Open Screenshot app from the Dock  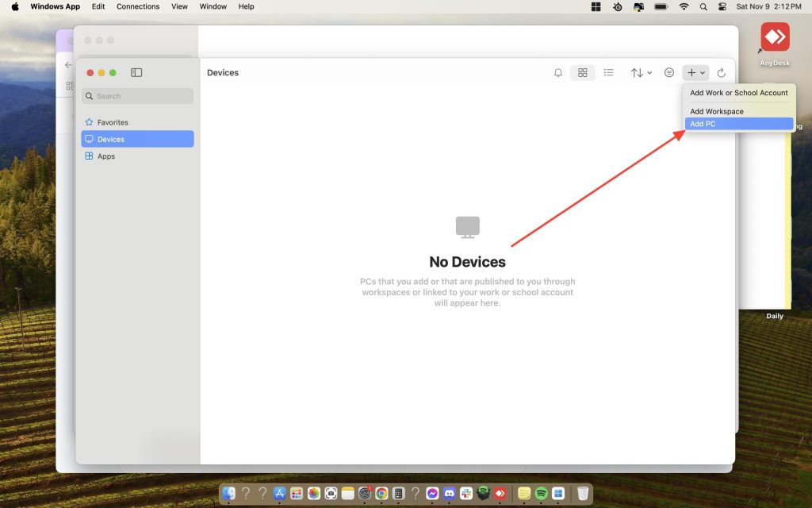pyautogui.click(x=331, y=493)
